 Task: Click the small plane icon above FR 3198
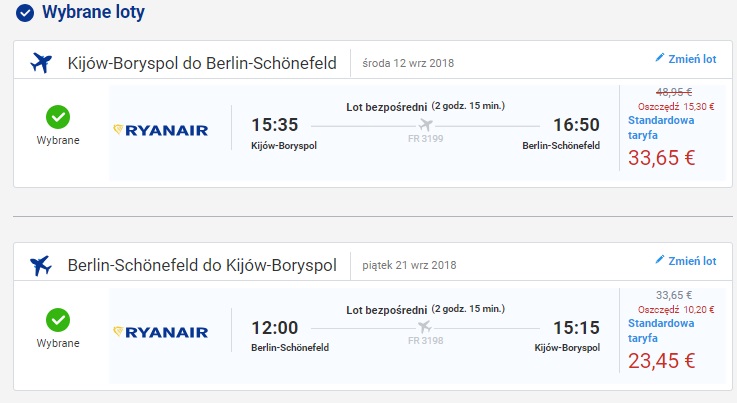click(427, 327)
